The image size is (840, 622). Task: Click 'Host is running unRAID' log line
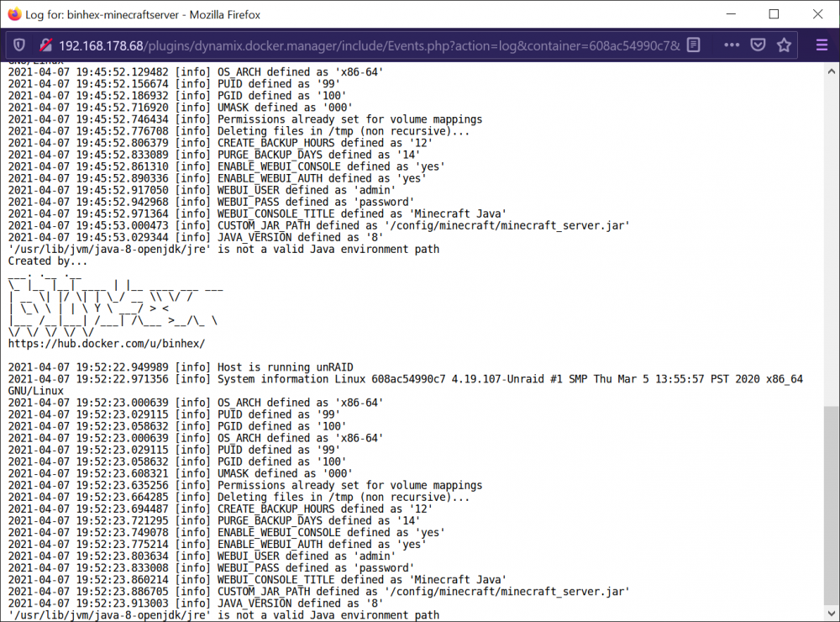click(181, 367)
